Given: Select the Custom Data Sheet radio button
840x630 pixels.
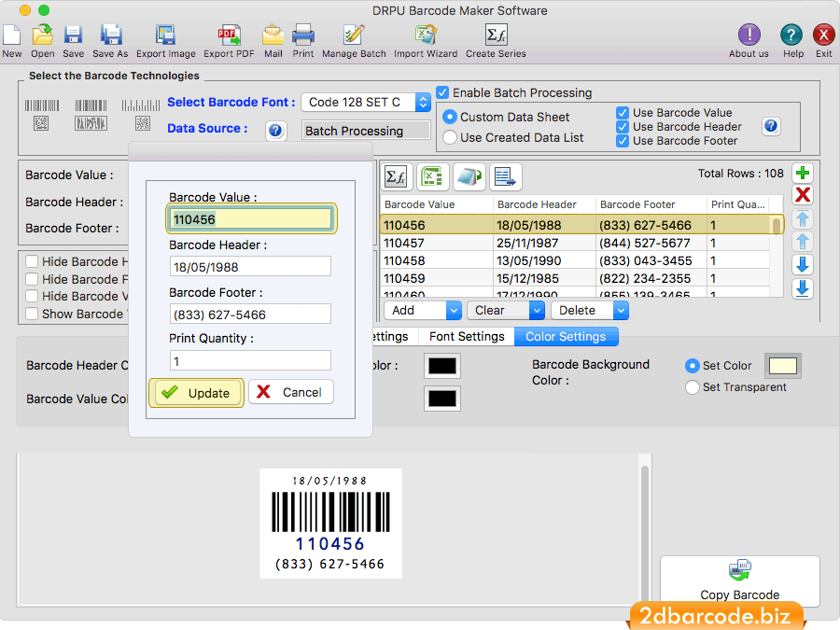Looking at the screenshot, I should coord(450,117).
